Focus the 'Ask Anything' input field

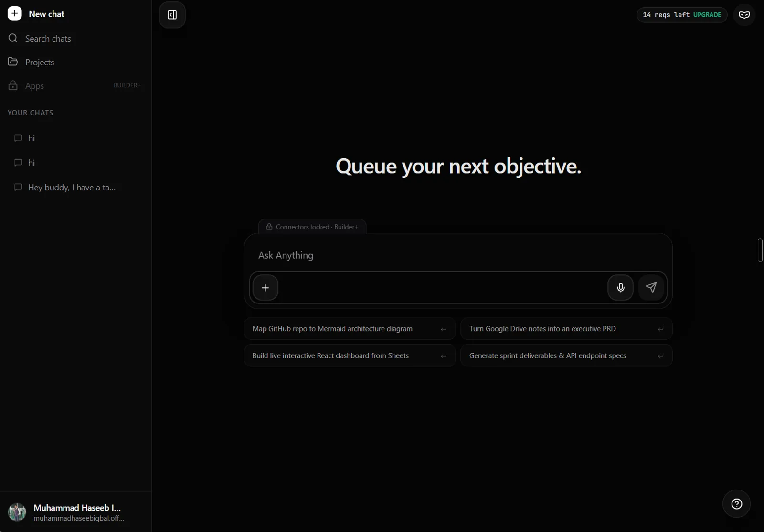coord(458,255)
